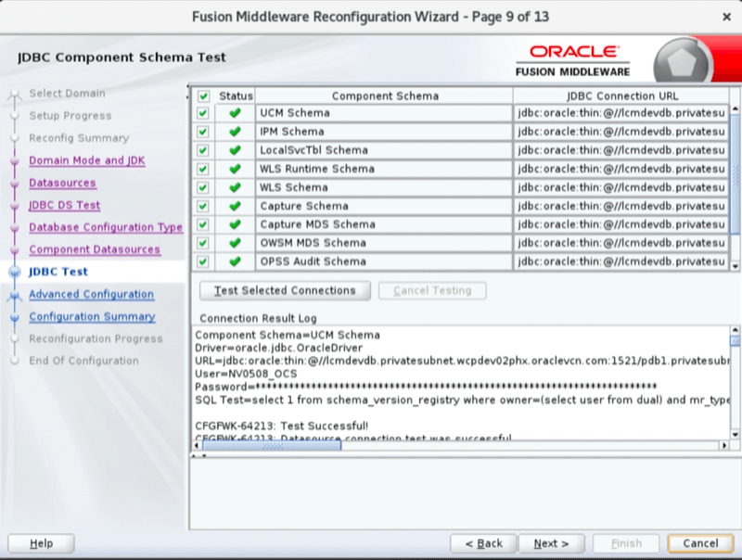This screenshot has height=560, width=742.
Task: Uncheck the WLS Runtime Schema row checkbox
Action: [203, 169]
